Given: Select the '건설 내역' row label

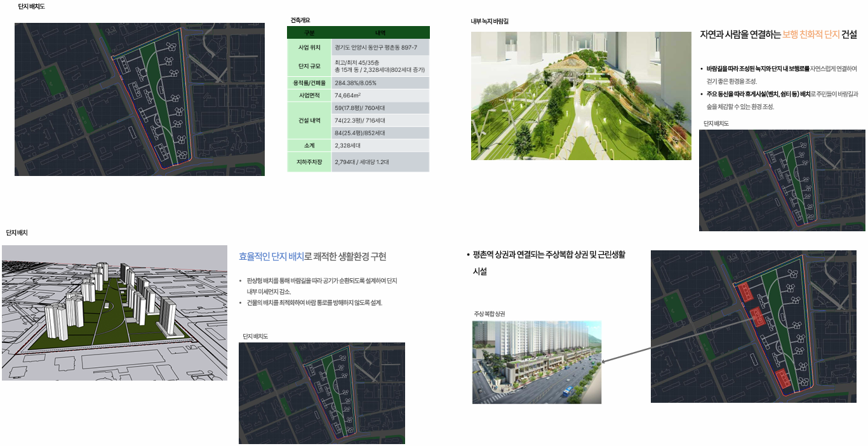Looking at the screenshot, I should (309, 121).
